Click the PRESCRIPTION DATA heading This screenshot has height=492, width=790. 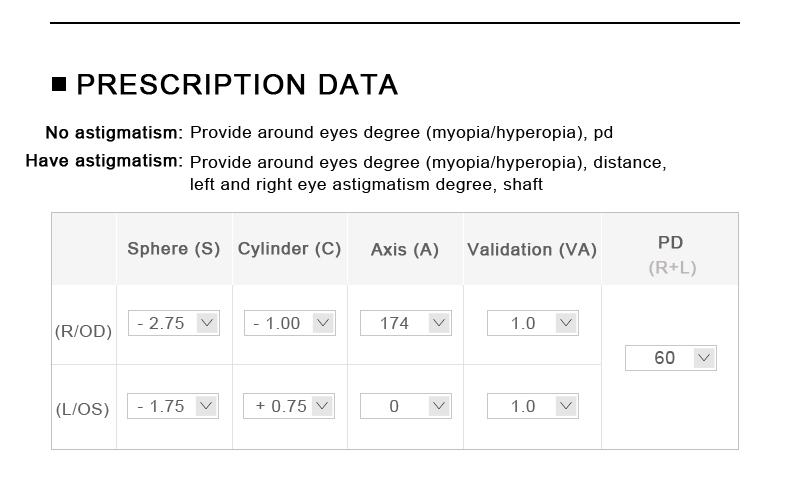[237, 85]
